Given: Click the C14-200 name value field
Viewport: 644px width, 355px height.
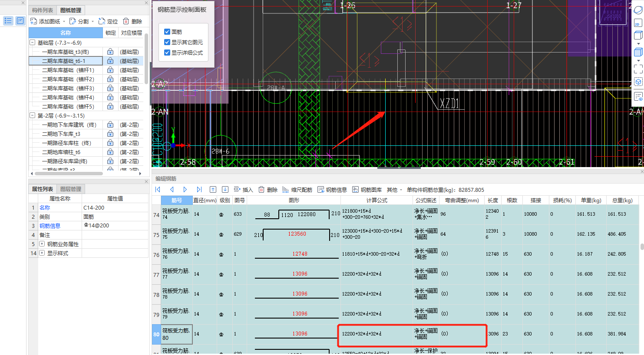Looking at the screenshot, I should 115,207.
